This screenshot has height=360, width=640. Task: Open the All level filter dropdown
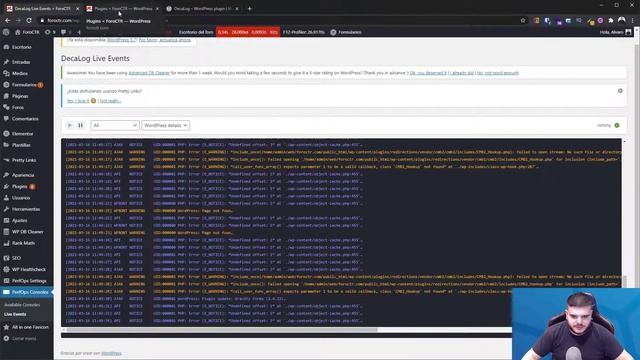click(x=115, y=125)
